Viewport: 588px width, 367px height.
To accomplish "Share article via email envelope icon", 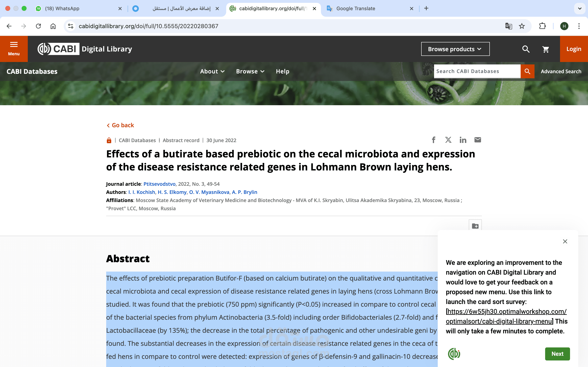I will (478, 140).
